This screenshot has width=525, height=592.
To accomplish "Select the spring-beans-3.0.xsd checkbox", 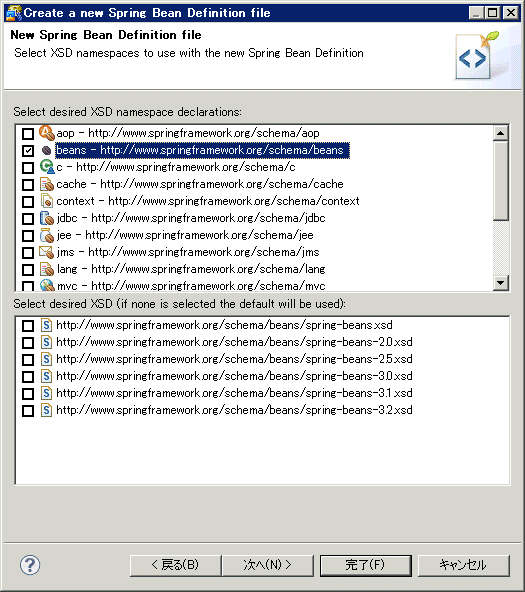I will (28, 377).
